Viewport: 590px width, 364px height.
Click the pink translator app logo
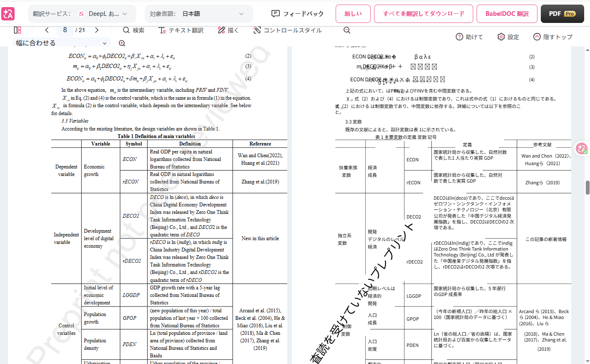point(8,14)
